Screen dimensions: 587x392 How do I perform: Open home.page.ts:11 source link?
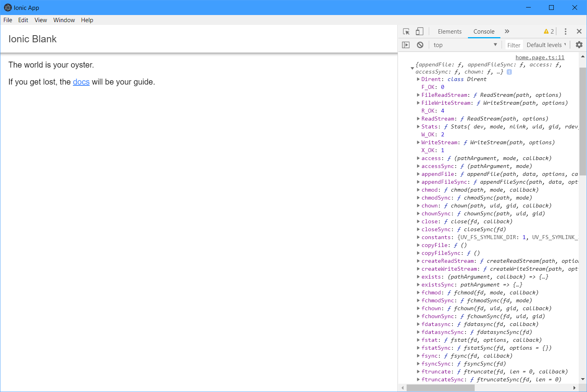(x=540, y=57)
